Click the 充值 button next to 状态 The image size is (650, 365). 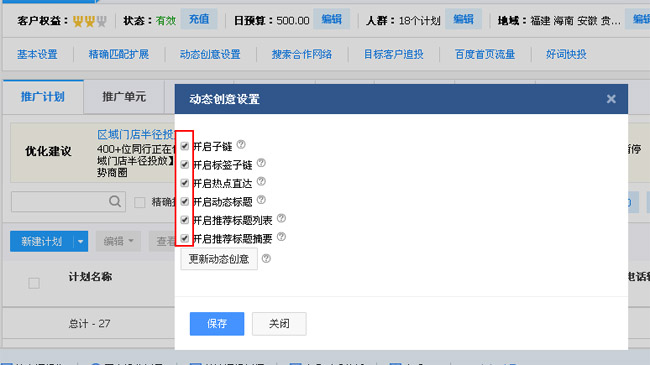pos(199,19)
